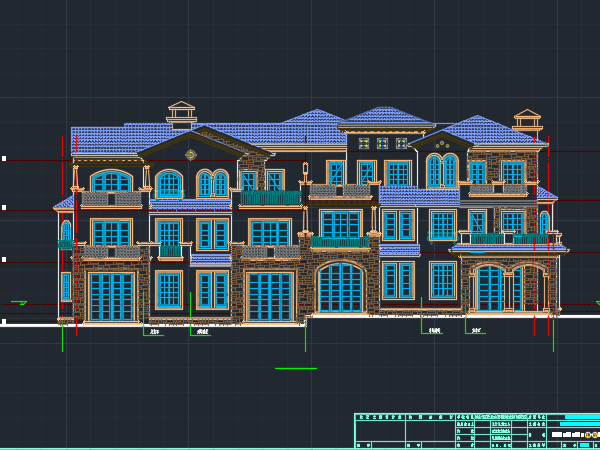Screen dimensions: 600x450
Task: Click the first green dimension label under left wing
Action: click(x=153, y=331)
